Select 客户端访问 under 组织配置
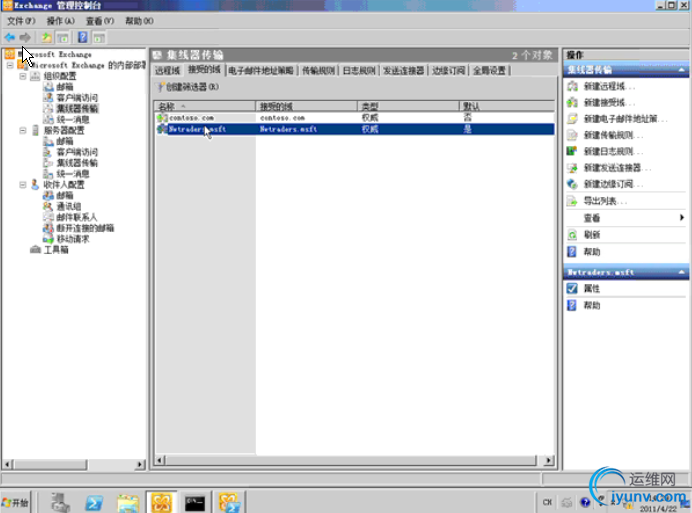 [x=77, y=98]
